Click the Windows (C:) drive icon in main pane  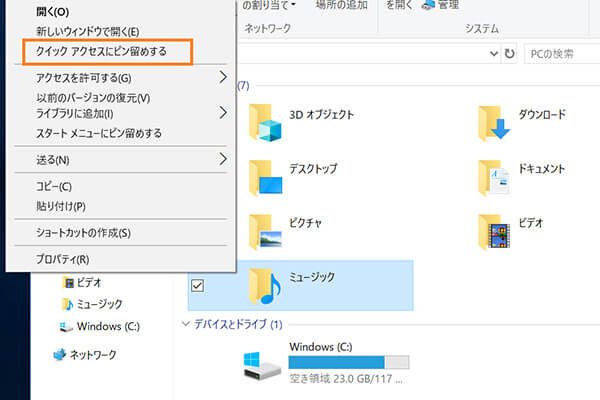[x=262, y=366]
